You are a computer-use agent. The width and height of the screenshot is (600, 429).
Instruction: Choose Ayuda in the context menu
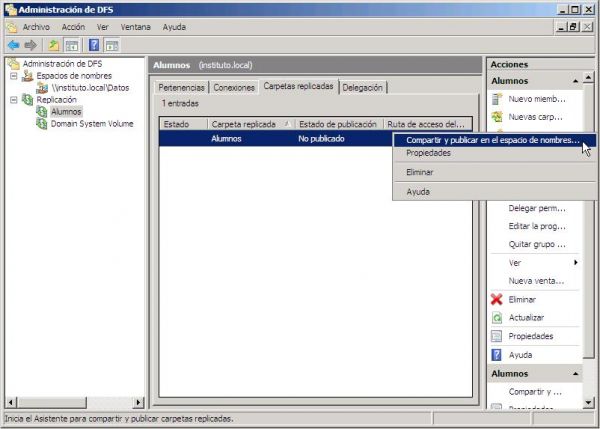click(418, 192)
